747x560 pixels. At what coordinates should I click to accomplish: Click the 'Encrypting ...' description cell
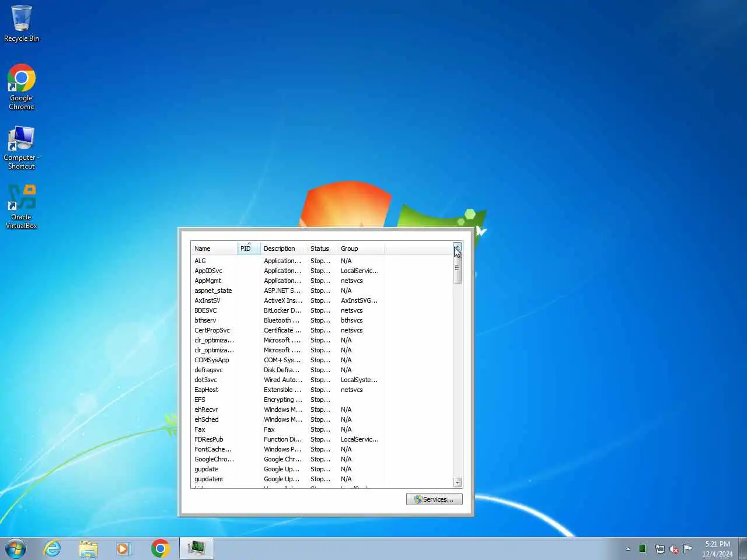point(283,400)
